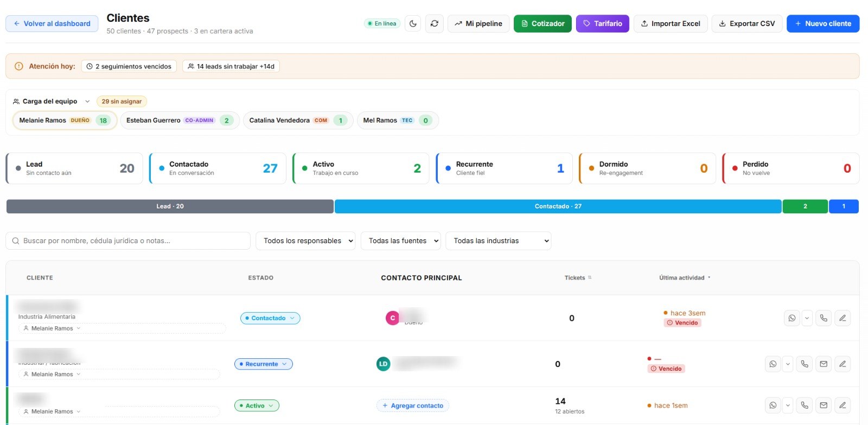Viewport: 868px width, 425px height.
Task: Click Importar Excel
Action: coord(671,23)
